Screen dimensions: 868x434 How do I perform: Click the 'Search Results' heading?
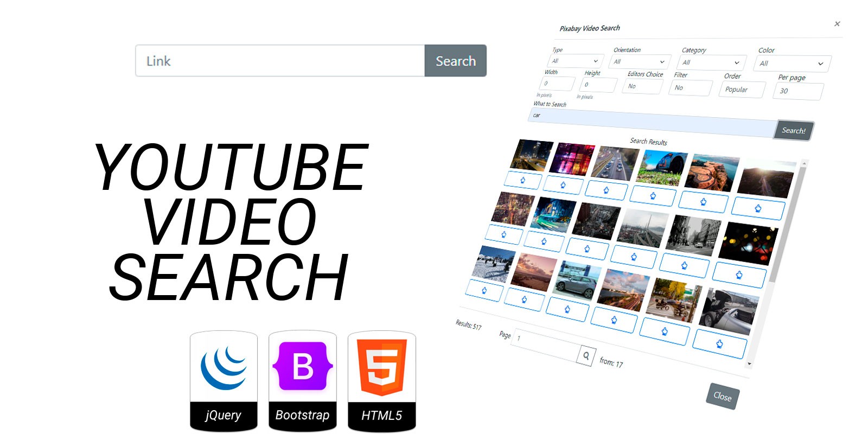click(x=649, y=142)
